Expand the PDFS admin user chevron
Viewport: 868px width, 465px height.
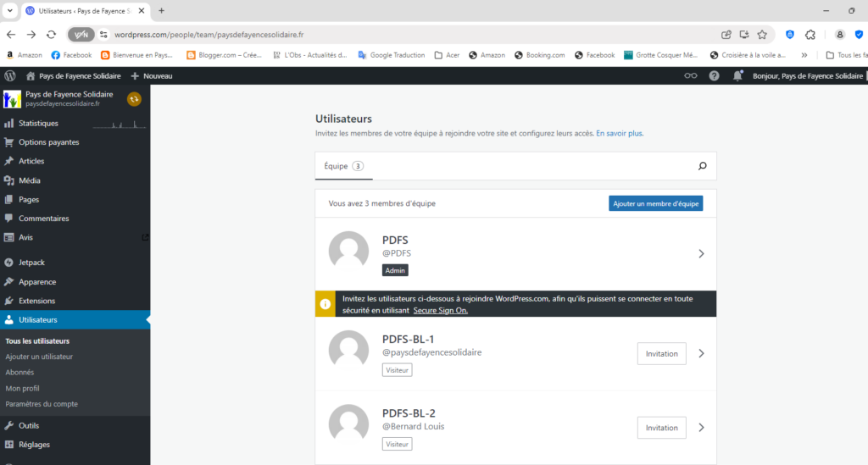click(x=701, y=253)
